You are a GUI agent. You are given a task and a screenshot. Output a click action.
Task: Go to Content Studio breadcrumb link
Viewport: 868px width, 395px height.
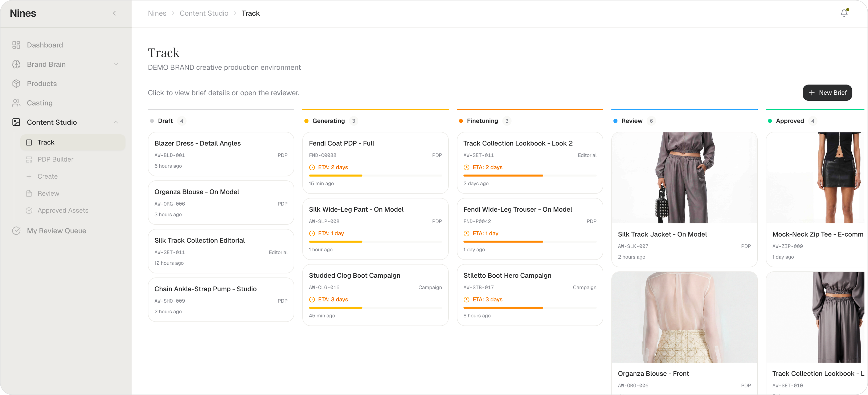coord(204,13)
